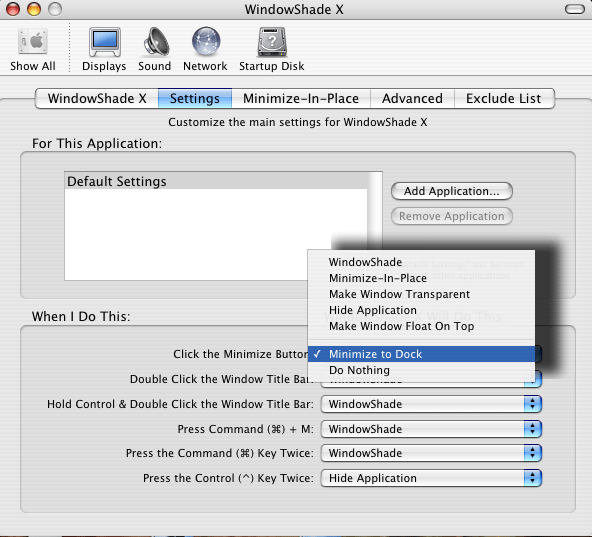The image size is (592, 537).
Task: Choose Minimize-In-Place from the popup menu
Action: pos(421,278)
